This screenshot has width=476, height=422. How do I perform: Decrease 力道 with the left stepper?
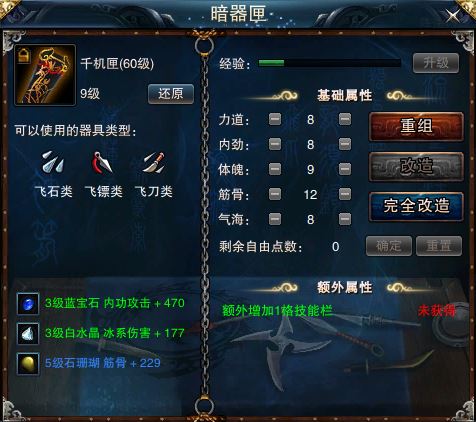(275, 119)
